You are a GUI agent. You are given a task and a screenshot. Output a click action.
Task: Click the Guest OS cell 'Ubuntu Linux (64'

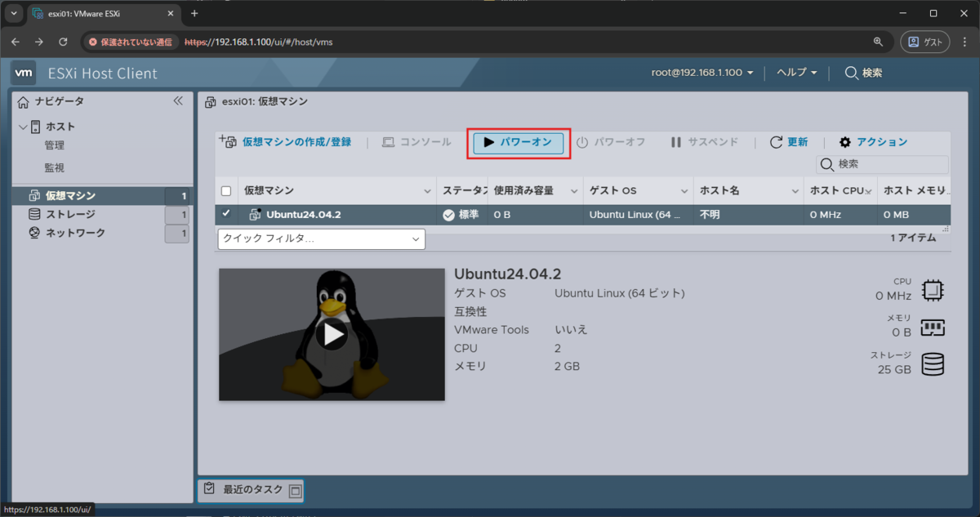(x=636, y=215)
